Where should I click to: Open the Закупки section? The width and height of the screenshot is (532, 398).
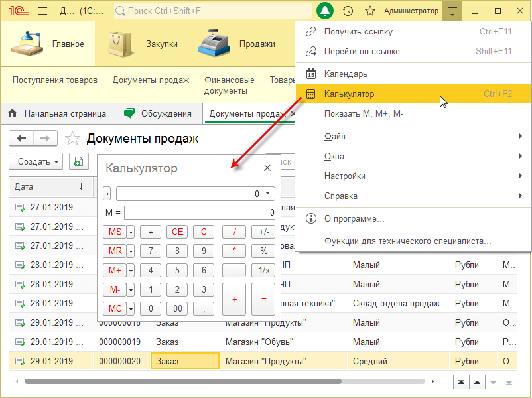pos(143,44)
